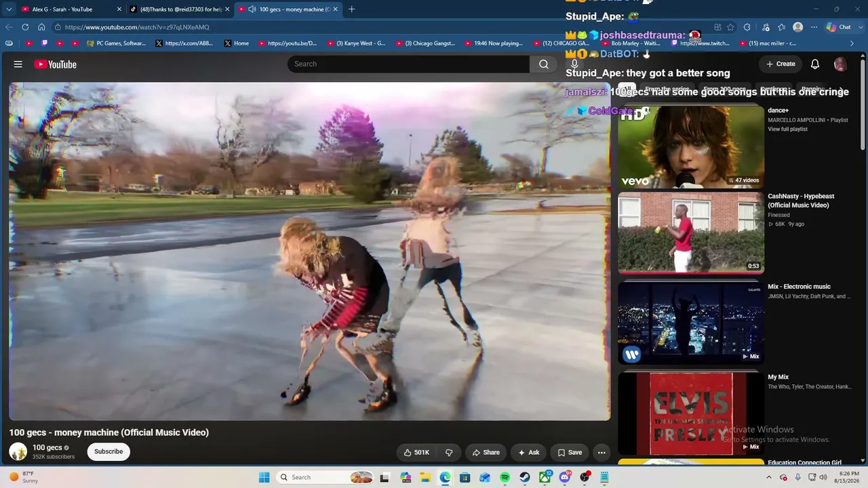868x488 pixels.
Task: Mute the 100 gecs tab audio
Action: [x=252, y=9]
